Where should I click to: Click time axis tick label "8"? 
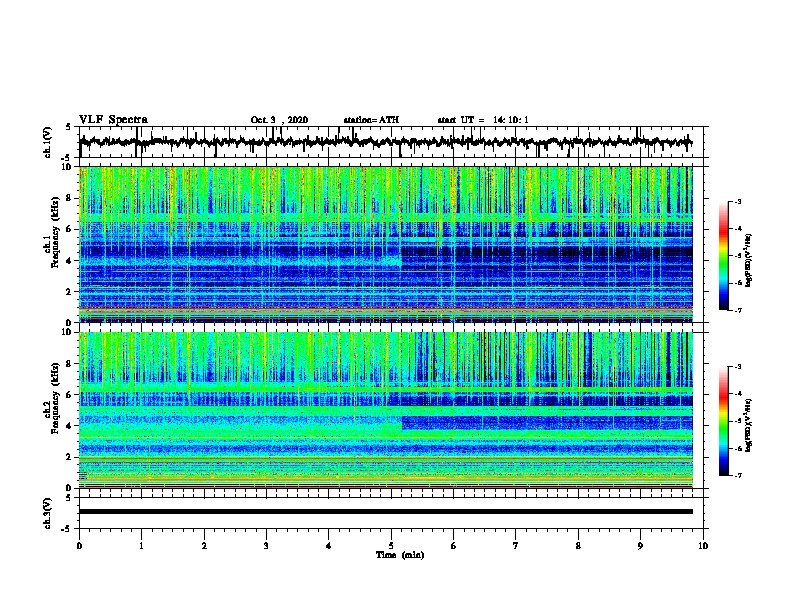(x=578, y=545)
